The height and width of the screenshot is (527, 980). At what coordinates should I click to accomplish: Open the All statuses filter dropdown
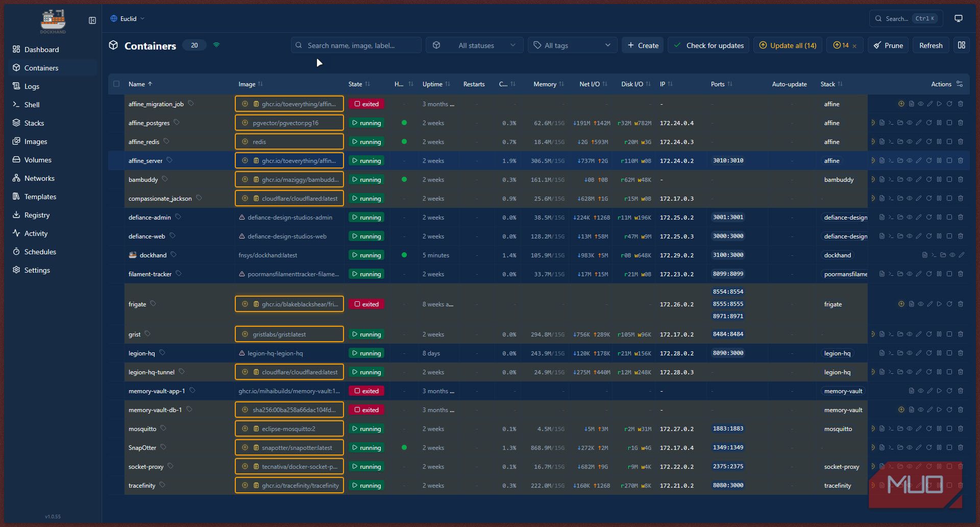(474, 45)
